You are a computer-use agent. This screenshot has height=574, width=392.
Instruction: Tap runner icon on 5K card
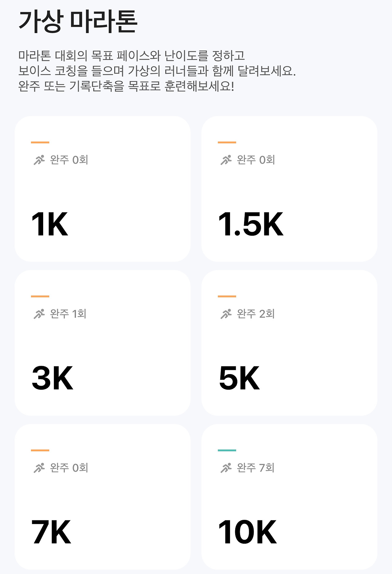click(x=226, y=314)
